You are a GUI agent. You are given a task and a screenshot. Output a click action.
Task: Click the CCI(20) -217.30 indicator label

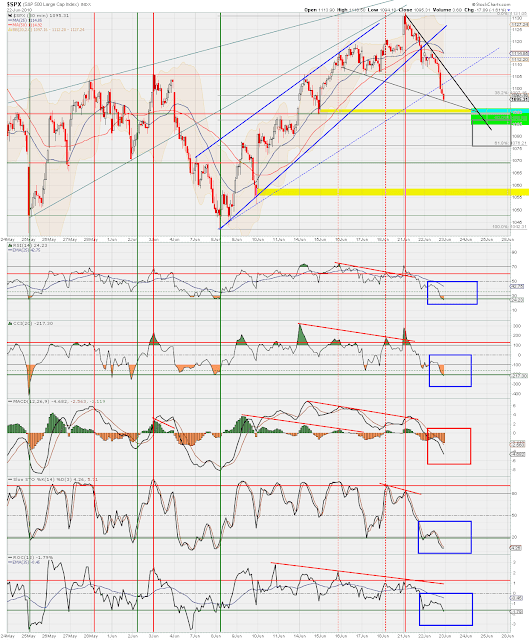coord(33,323)
